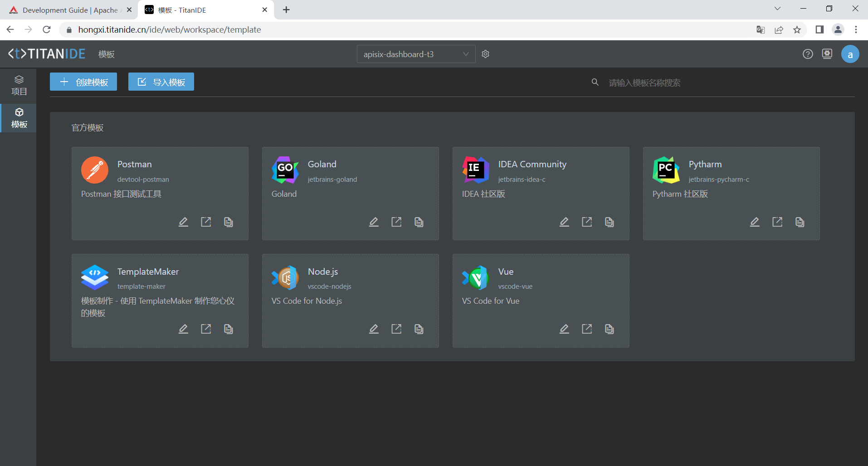Click the edit pencil icon on Vue card

564,329
